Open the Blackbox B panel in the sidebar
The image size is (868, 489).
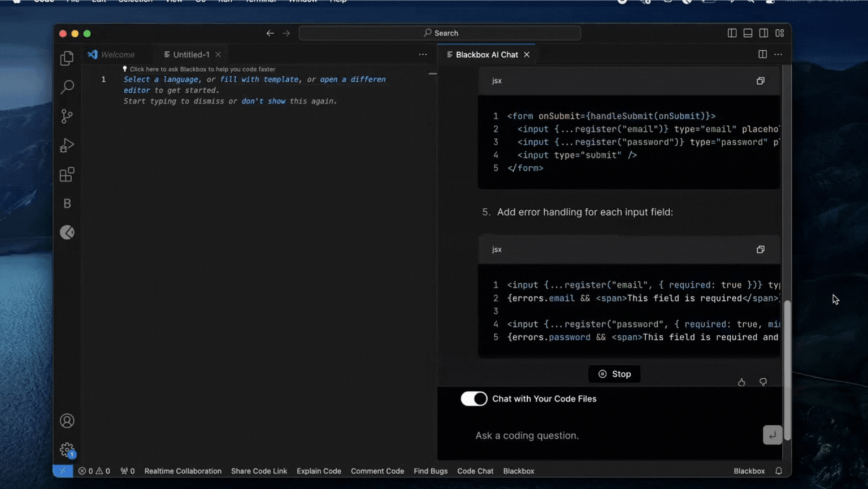[x=67, y=203]
